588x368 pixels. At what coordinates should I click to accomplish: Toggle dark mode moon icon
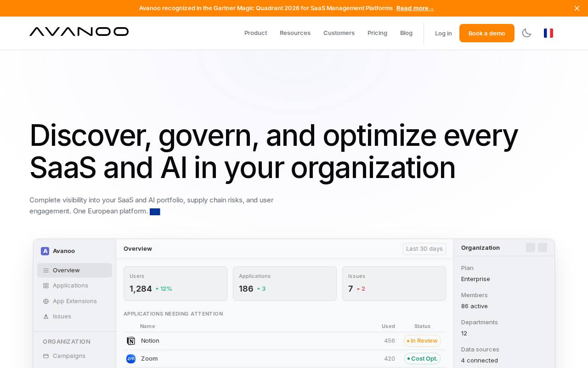[x=526, y=33]
